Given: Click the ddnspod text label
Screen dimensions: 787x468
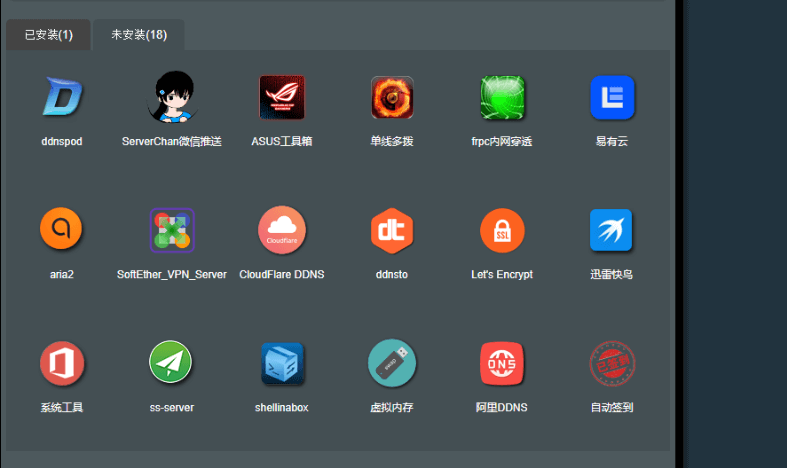Looking at the screenshot, I should pos(62,141).
